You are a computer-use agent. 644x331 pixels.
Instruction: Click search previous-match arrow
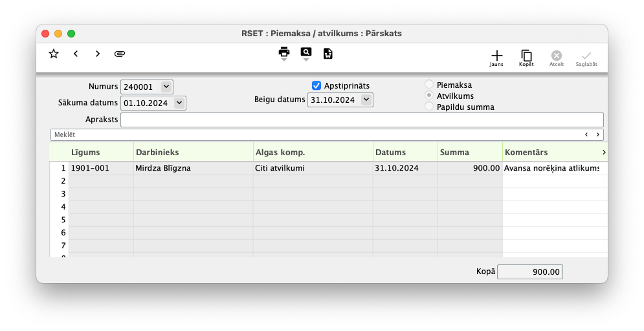(x=586, y=134)
